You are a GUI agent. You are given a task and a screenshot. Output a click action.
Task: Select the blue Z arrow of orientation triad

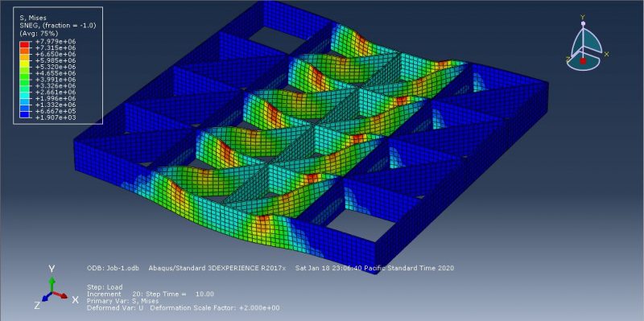[47, 296]
